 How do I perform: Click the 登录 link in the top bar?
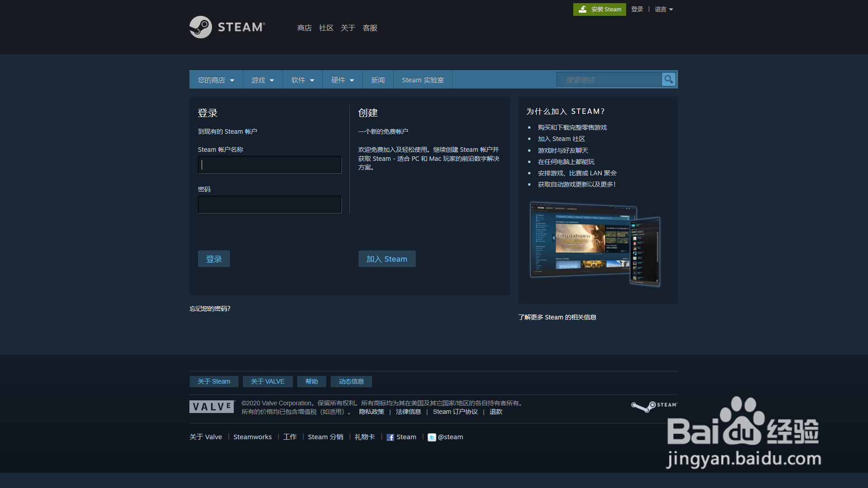click(x=637, y=9)
